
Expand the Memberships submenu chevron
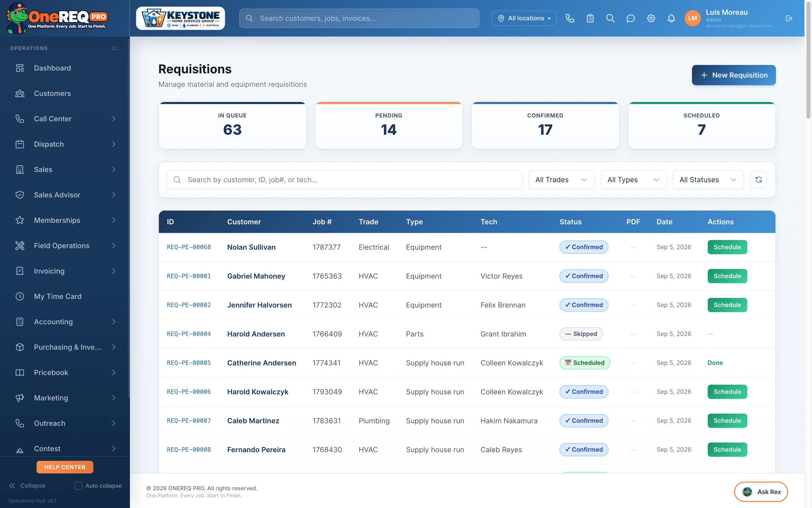(x=114, y=220)
